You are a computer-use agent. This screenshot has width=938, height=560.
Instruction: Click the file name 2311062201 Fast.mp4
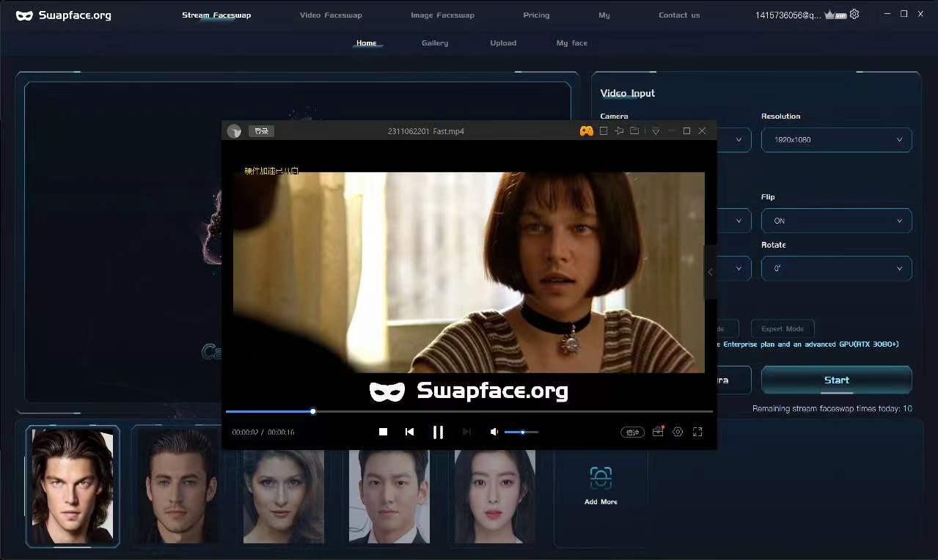[x=426, y=131]
